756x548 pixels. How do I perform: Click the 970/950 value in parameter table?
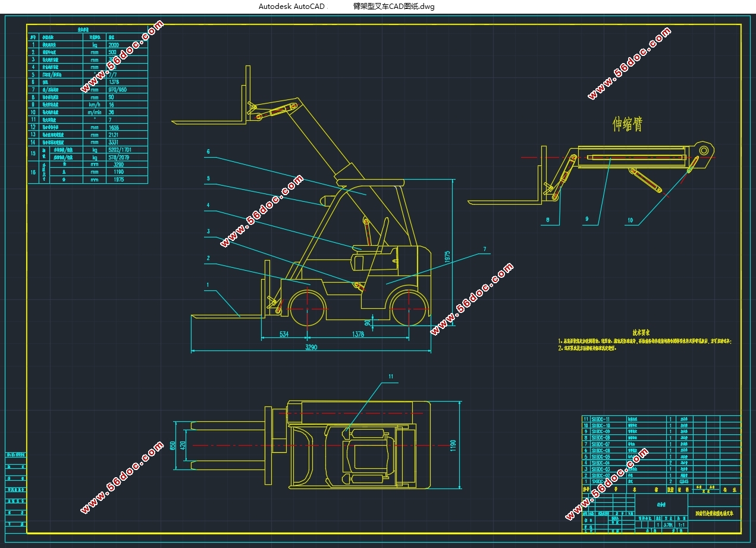[x=118, y=90]
